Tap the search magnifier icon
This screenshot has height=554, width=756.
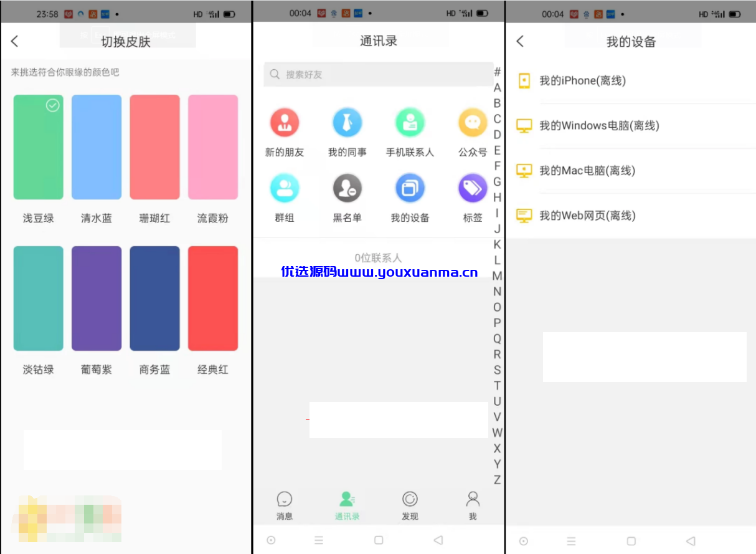[x=275, y=74]
